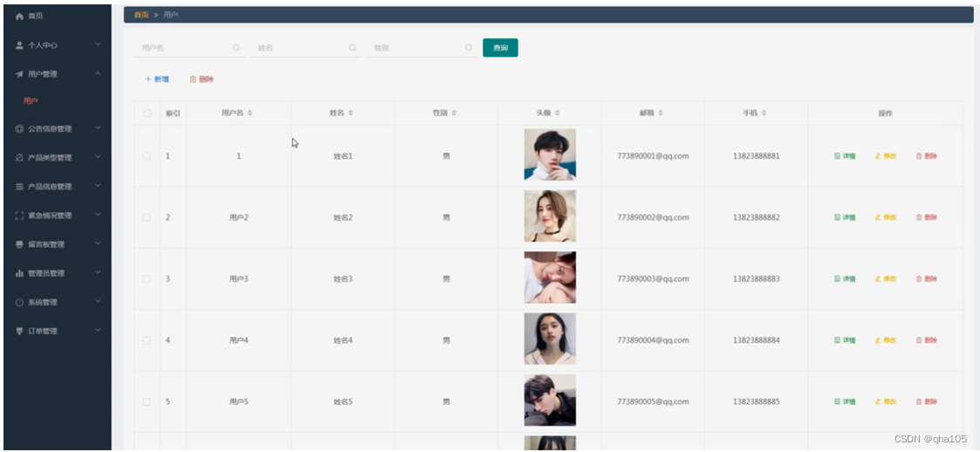Sort by 手机 column arrows
Screen dimensions: 980x452
point(764,113)
